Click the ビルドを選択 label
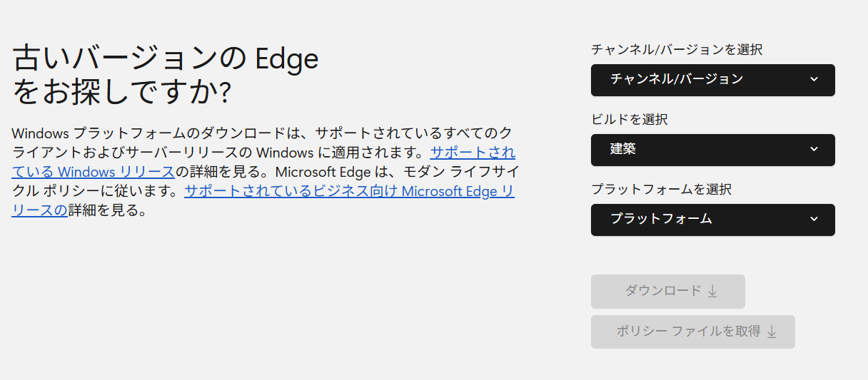The width and height of the screenshot is (868, 380). click(630, 120)
